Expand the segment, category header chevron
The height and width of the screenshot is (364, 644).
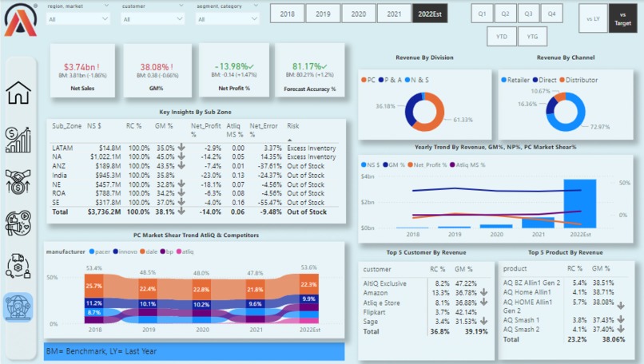click(x=256, y=6)
